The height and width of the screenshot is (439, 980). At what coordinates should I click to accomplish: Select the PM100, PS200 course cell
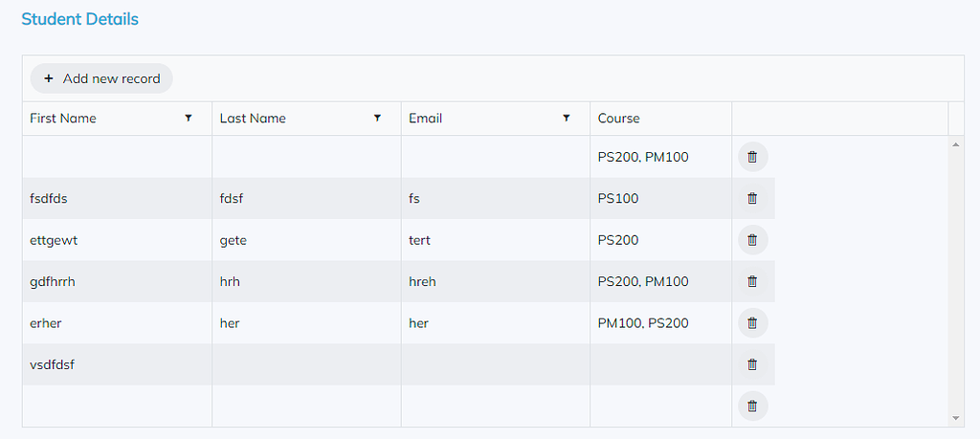[x=660, y=323]
